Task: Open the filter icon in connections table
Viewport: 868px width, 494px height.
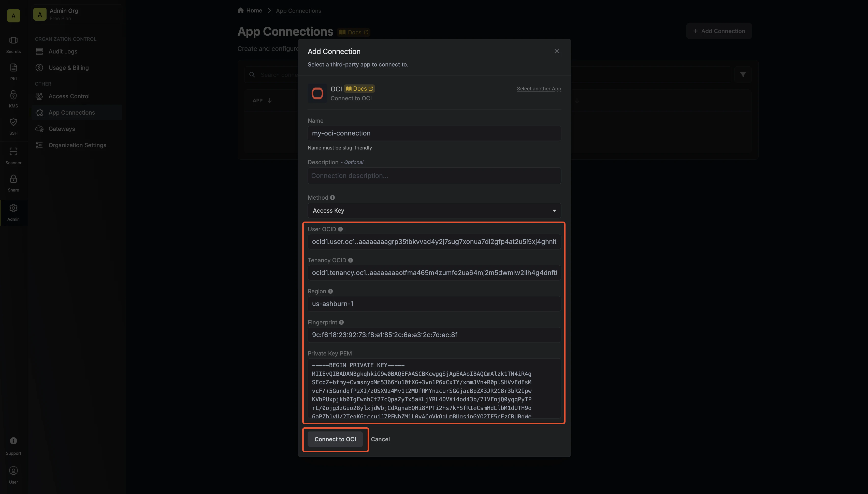Action: pos(743,75)
